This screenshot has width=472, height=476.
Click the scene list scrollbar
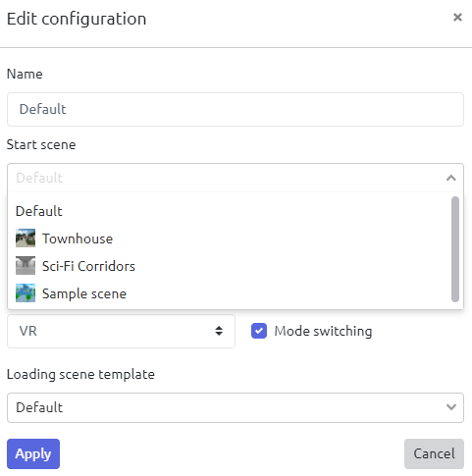455,249
